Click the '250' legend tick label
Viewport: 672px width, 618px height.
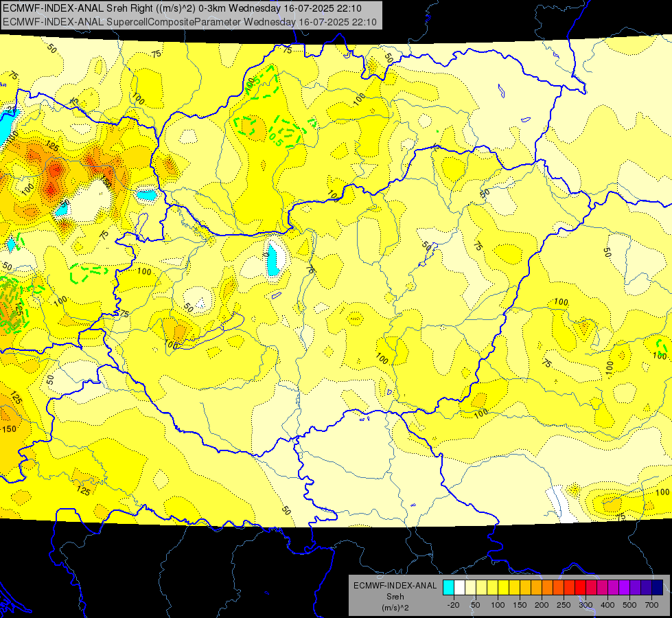coord(564,605)
